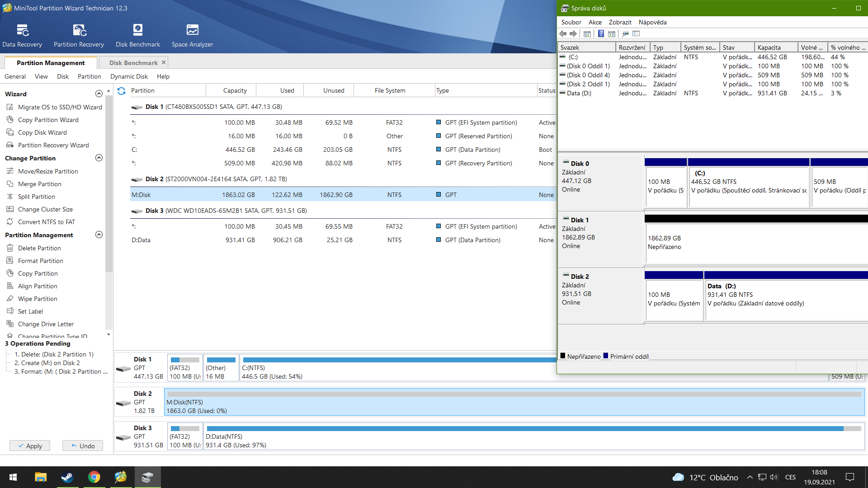Apply the pending operations

pyautogui.click(x=30, y=446)
